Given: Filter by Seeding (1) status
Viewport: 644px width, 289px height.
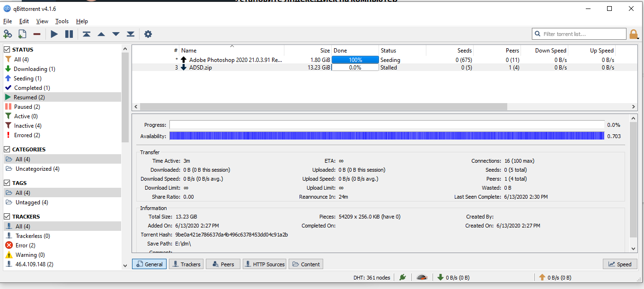Looking at the screenshot, I should pos(62,78).
